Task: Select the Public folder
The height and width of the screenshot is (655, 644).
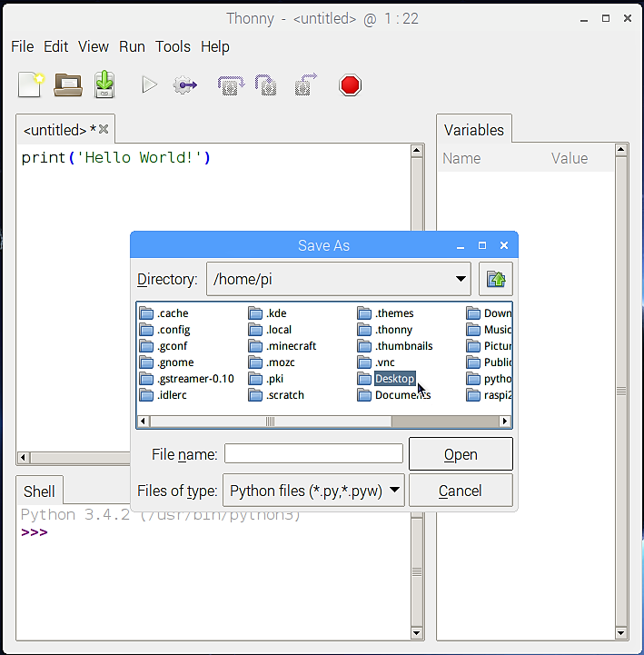Action: click(489, 362)
